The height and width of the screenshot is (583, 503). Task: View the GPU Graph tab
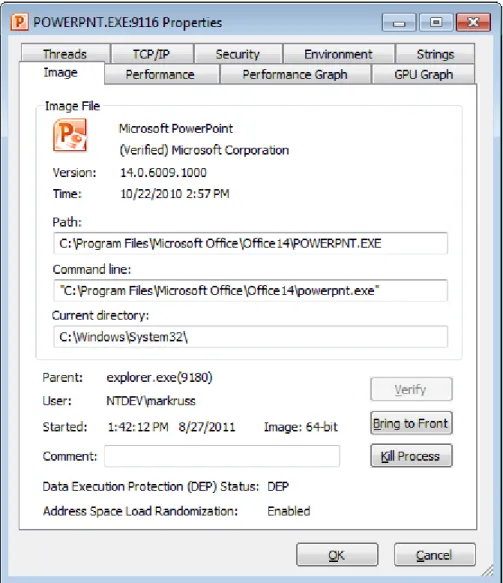423,74
